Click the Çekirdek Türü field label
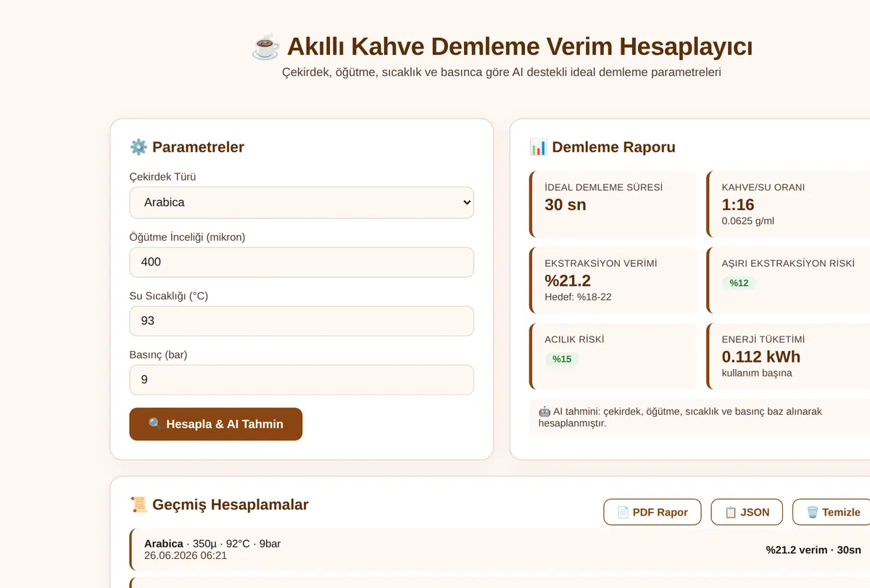870x588 pixels. coord(163,177)
